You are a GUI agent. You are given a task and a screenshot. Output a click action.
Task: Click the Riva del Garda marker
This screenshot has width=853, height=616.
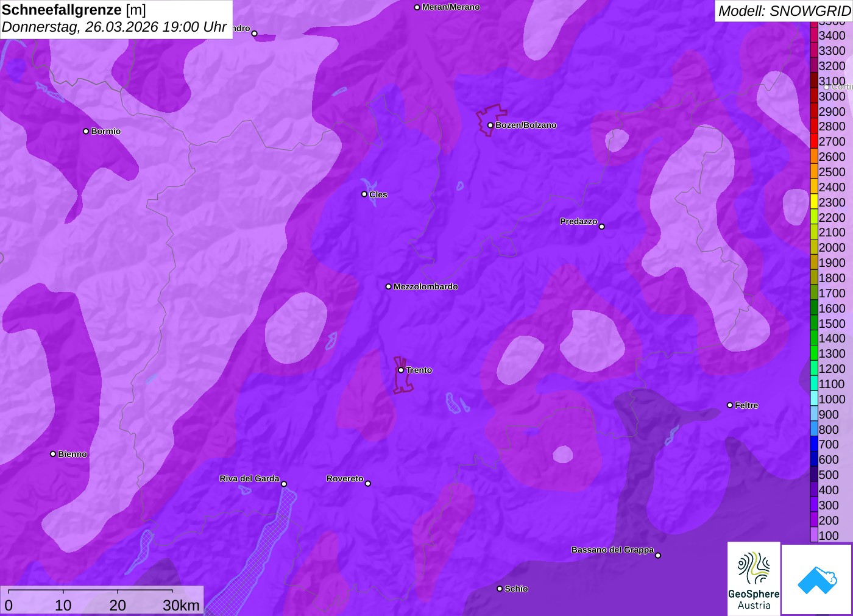tap(284, 484)
